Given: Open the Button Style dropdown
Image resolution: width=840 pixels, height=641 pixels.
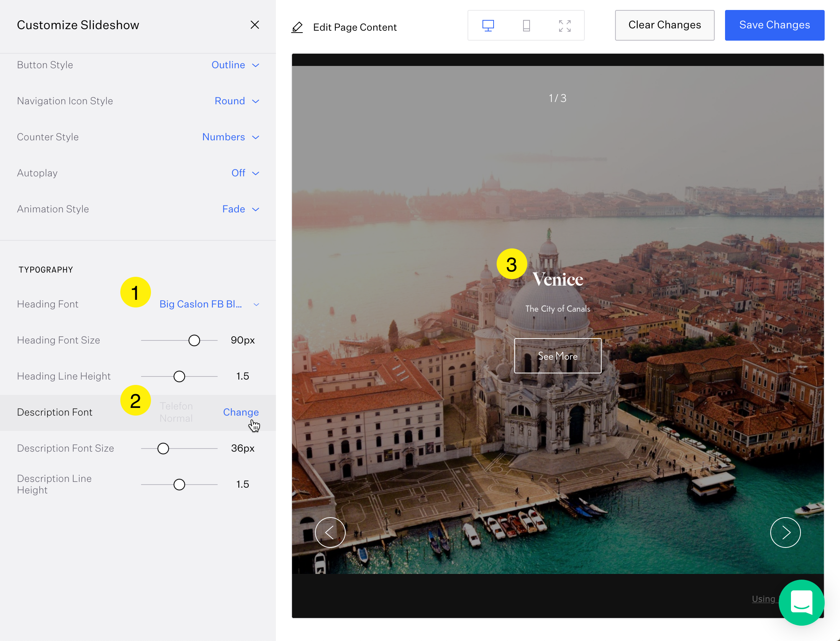Looking at the screenshot, I should (x=235, y=65).
